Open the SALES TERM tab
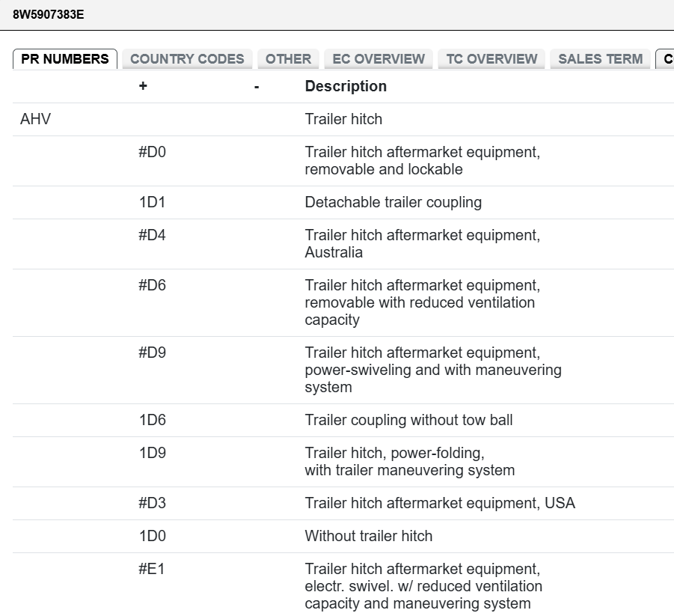Screen dimensions: 674x616 pyautogui.click(x=600, y=59)
